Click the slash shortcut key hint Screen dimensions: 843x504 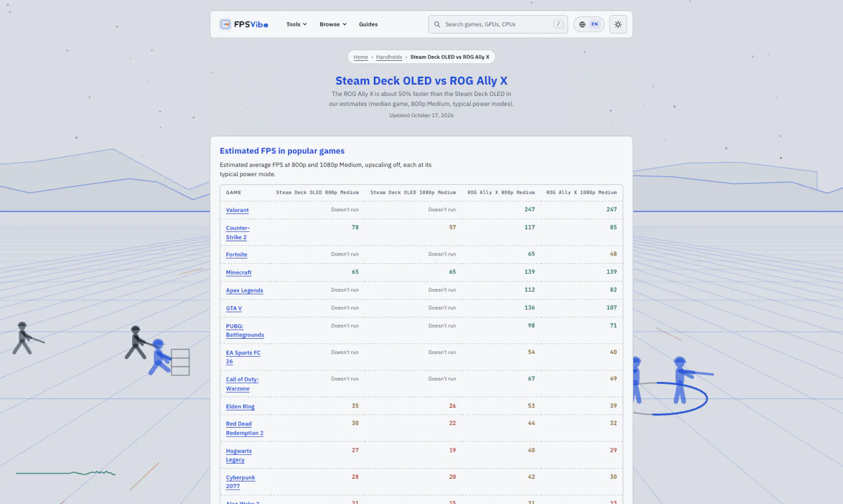click(558, 24)
